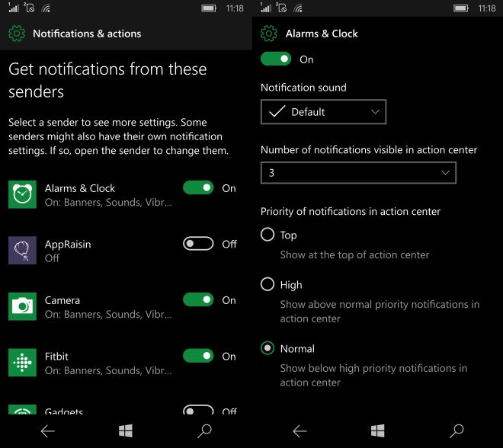
Task: Tap the 'Notifications & actions' page title
Action: (x=87, y=34)
